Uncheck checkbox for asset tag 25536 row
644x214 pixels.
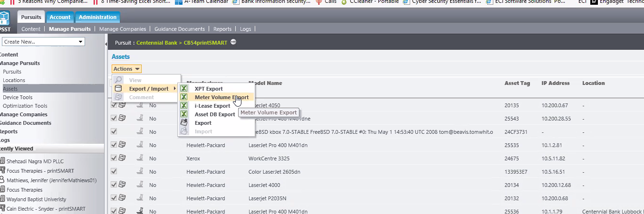coord(114,211)
